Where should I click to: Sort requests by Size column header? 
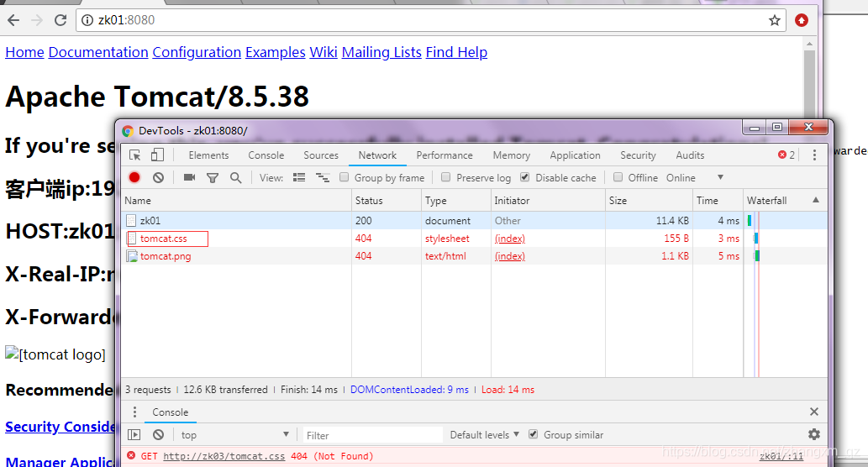click(649, 200)
